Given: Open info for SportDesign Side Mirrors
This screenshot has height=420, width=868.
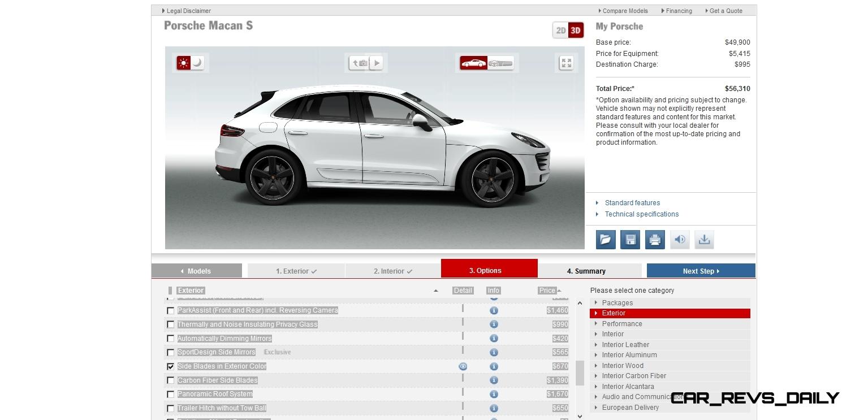Looking at the screenshot, I should [494, 352].
